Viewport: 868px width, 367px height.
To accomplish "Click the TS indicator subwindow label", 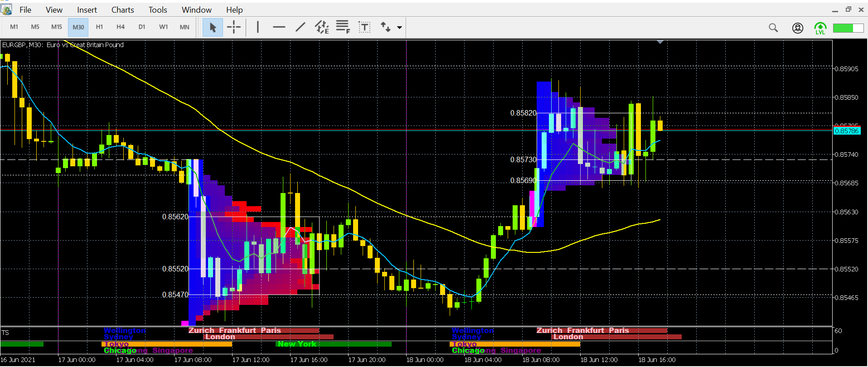I will pos(5,333).
